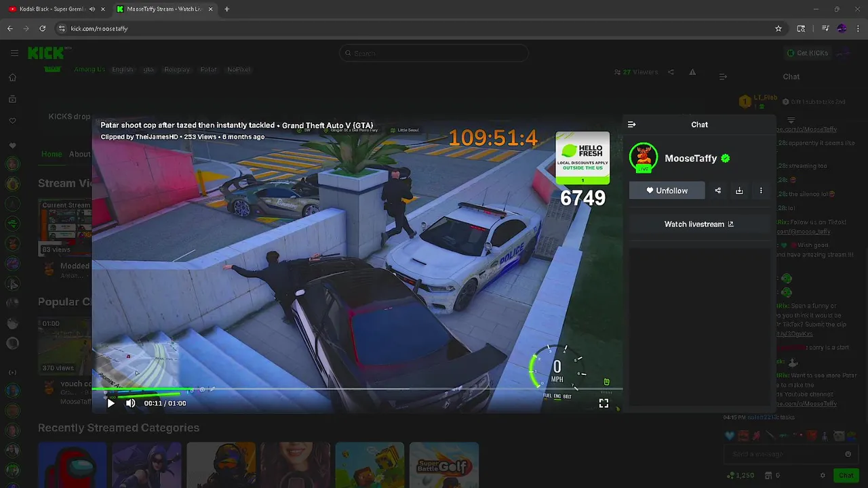Viewport: 868px width, 488px height.
Task: Open MooseTaffy's profile avatar
Action: tap(644, 158)
